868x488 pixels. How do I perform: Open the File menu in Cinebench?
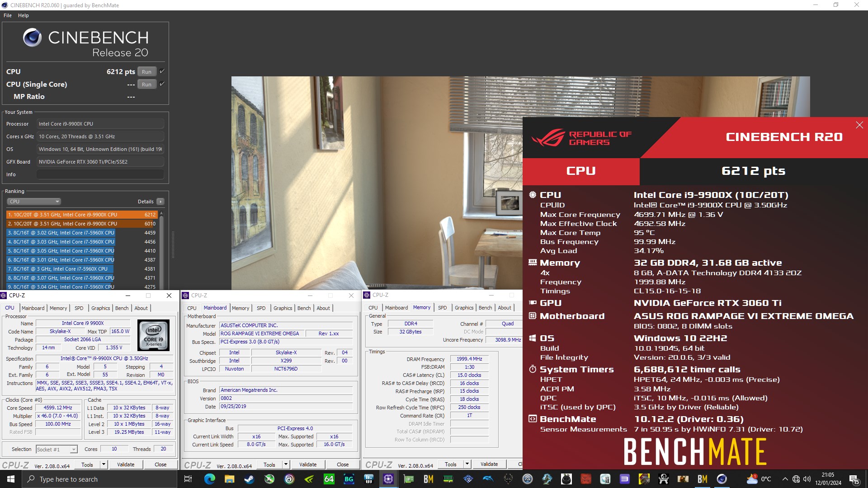pos(8,15)
